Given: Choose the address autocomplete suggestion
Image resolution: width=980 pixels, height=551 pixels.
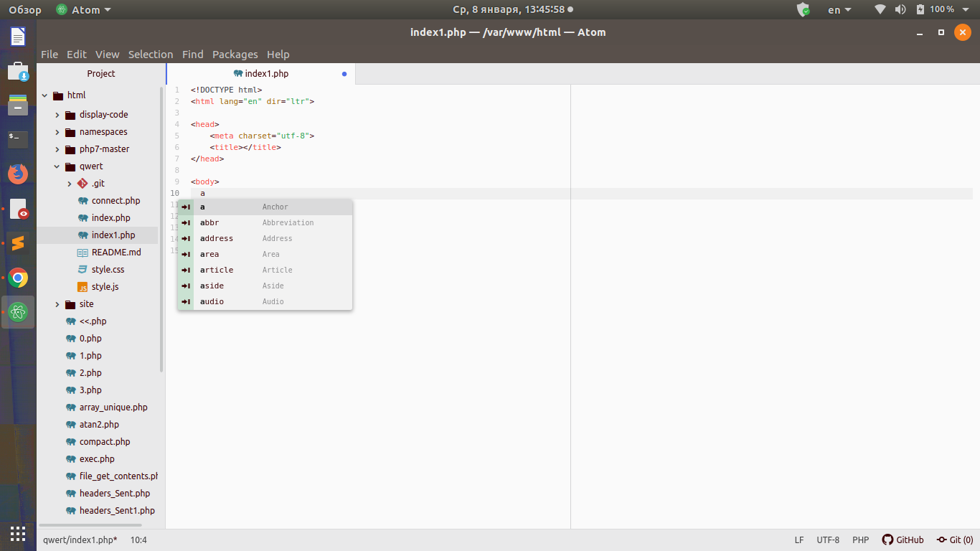Looking at the screenshot, I should click(265, 238).
